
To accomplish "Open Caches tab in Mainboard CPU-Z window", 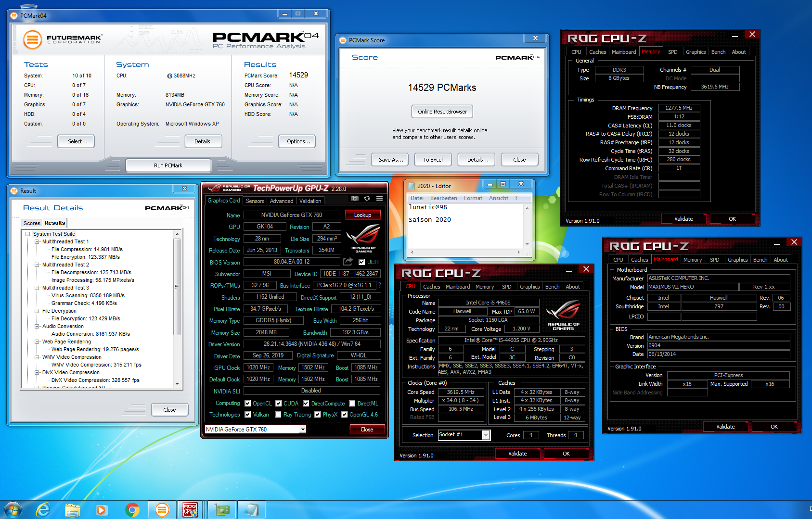I will [x=639, y=260].
